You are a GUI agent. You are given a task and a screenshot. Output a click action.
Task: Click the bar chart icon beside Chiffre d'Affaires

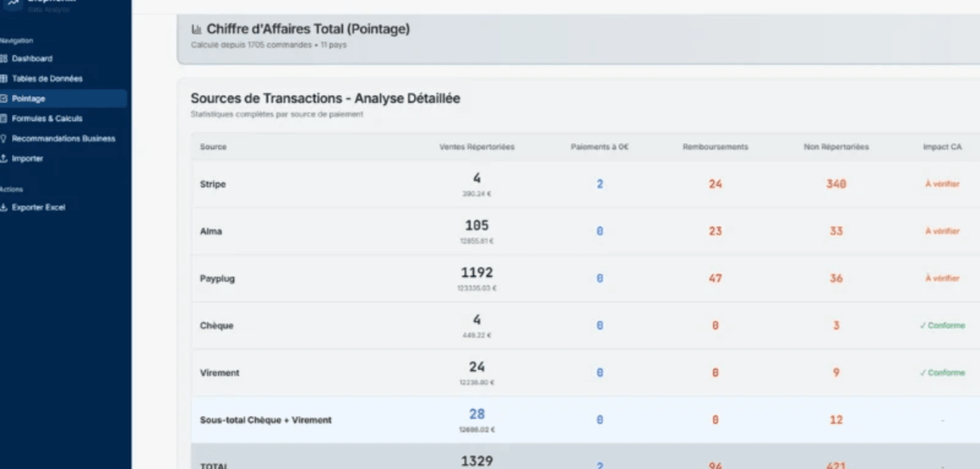point(196,29)
